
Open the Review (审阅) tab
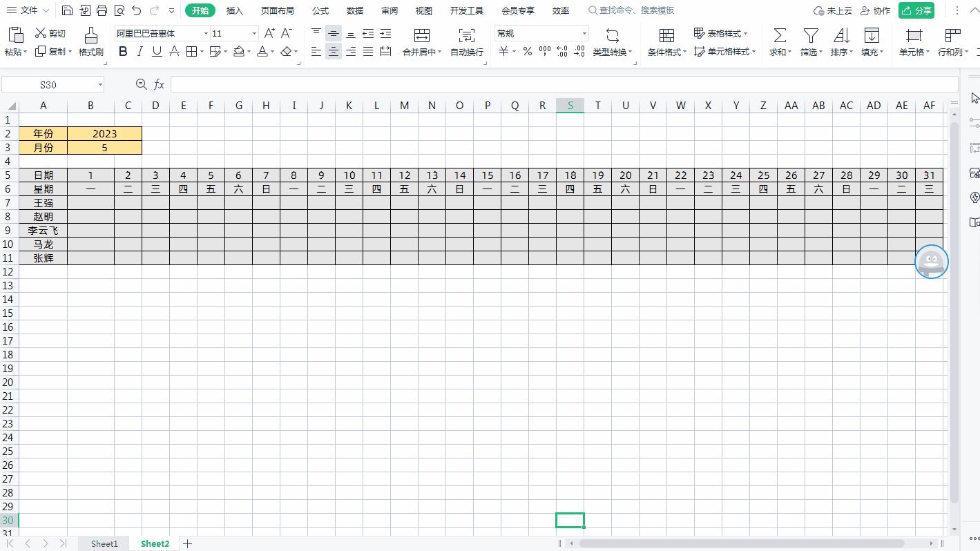point(390,10)
